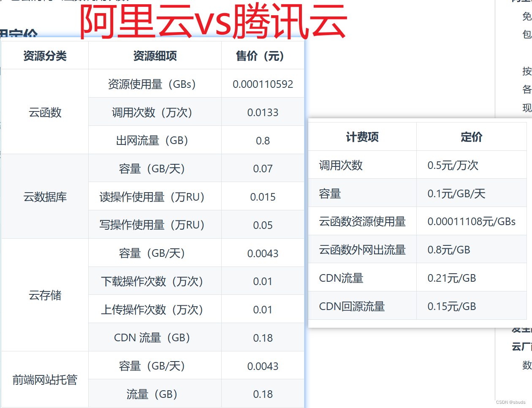Click the 0.1元/GB/天 price
Image resolution: width=532 pixels, height=408 pixels.
456,193
